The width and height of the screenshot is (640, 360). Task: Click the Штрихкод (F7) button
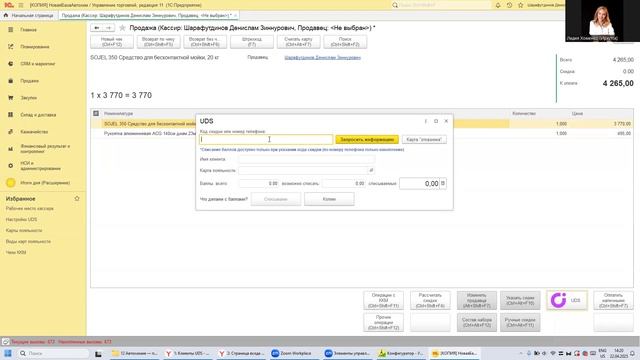[x=251, y=42]
